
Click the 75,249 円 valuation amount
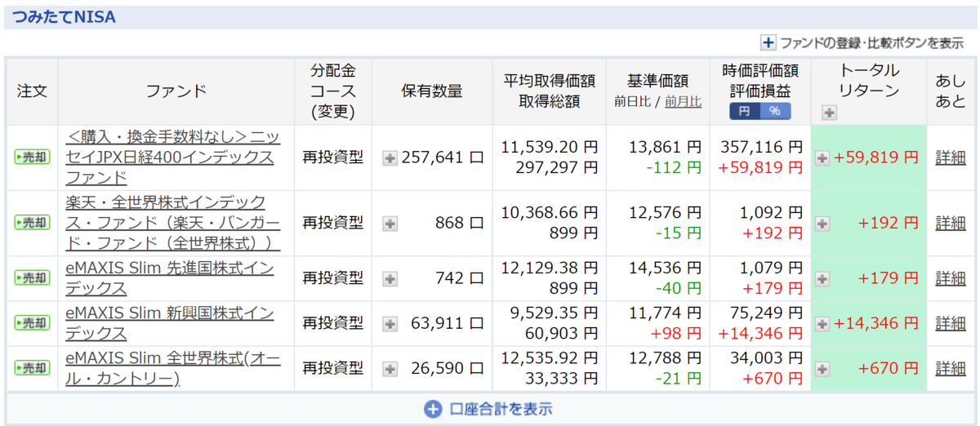(767, 313)
